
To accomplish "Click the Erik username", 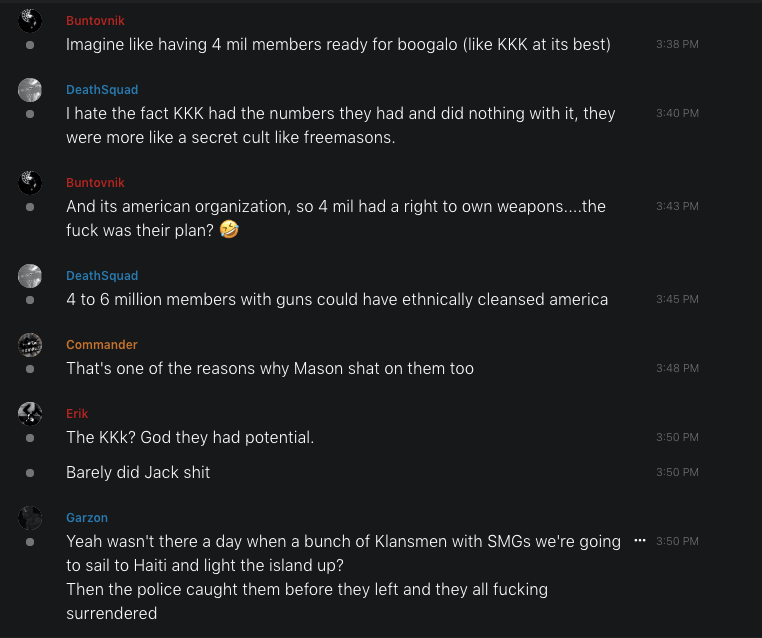I will pyautogui.click(x=77, y=414).
